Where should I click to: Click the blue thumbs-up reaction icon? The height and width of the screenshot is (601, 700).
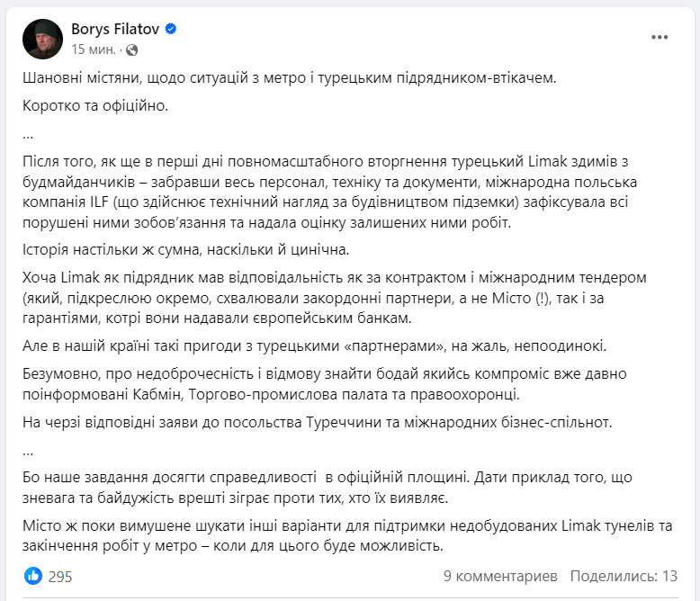pos(33,575)
